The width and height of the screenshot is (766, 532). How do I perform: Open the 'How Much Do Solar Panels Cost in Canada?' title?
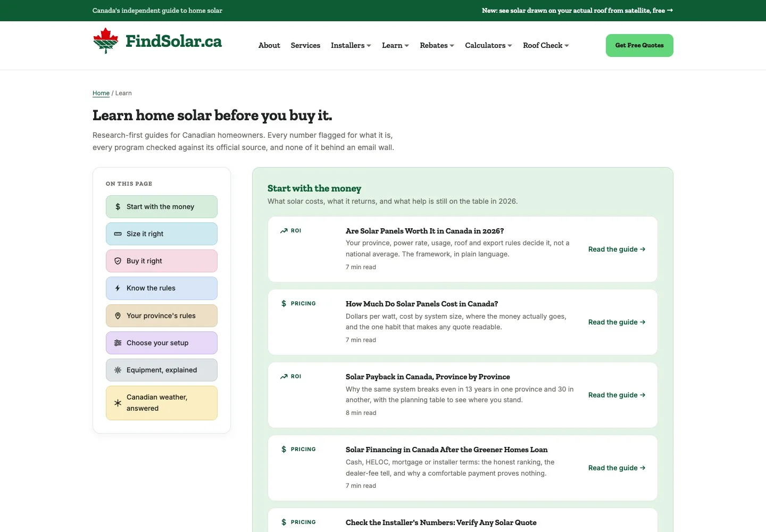tap(422, 304)
